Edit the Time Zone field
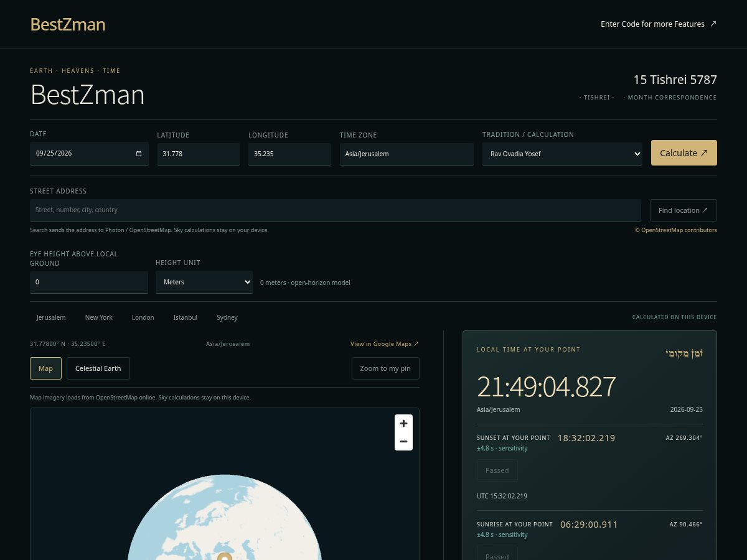Viewport: 747px width, 560px height. pos(406,154)
